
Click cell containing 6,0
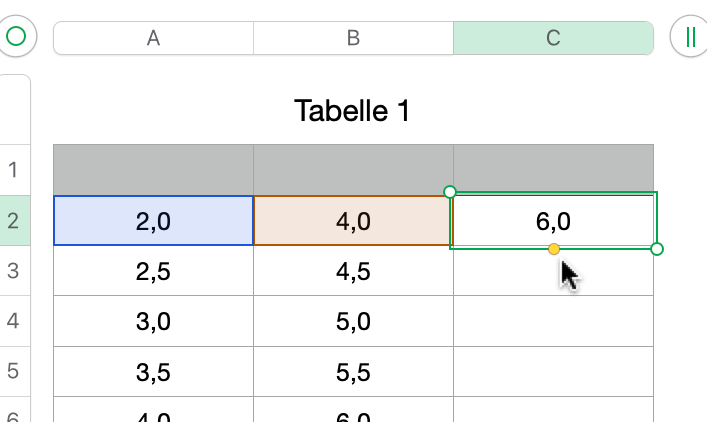[x=553, y=221]
